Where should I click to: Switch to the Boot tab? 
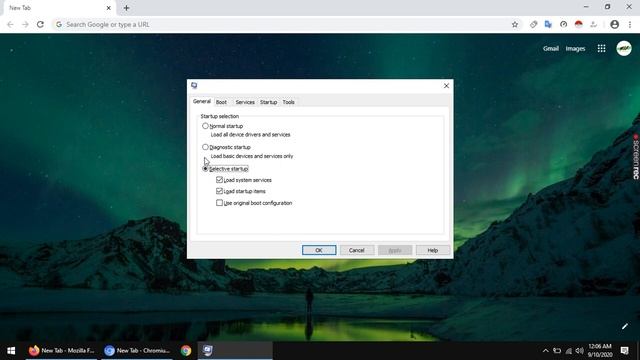point(221,102)
